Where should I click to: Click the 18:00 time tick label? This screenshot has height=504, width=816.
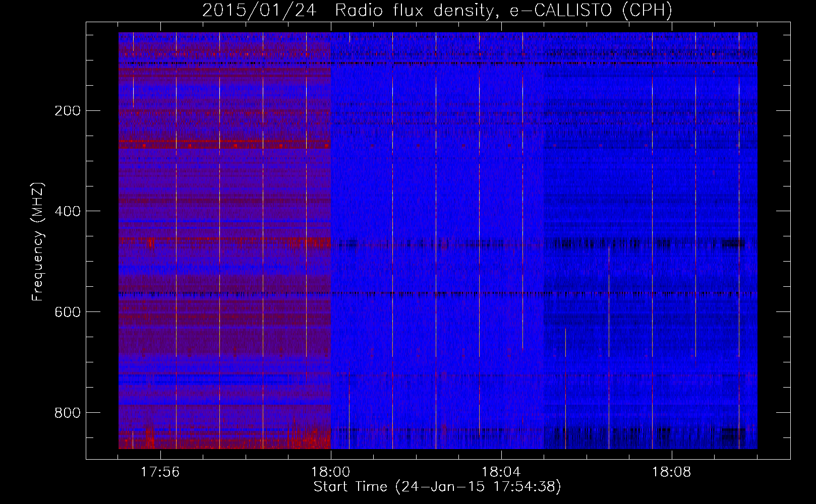[x=330, y=472]
